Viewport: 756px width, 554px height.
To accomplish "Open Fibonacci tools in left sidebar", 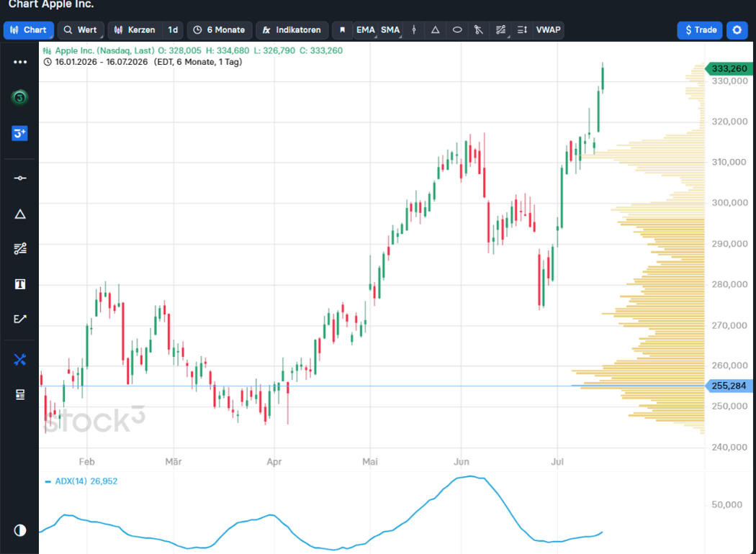I will 19,248.
